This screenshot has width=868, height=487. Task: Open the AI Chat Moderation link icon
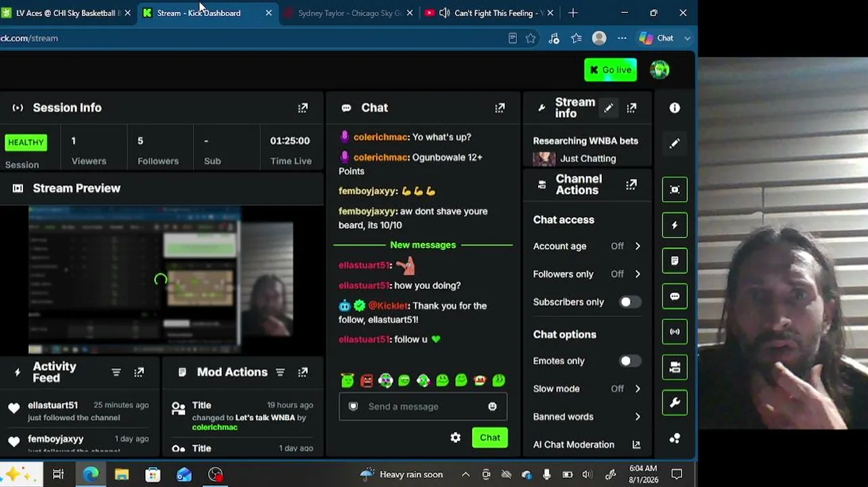click(x=636, y=444)
